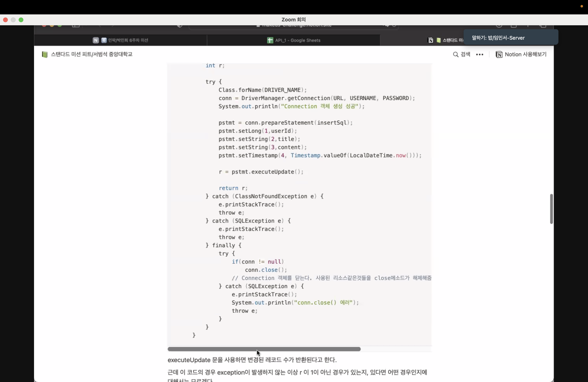Click the paragraph starting '근데 이 코드의 경우'

[297, 376]
